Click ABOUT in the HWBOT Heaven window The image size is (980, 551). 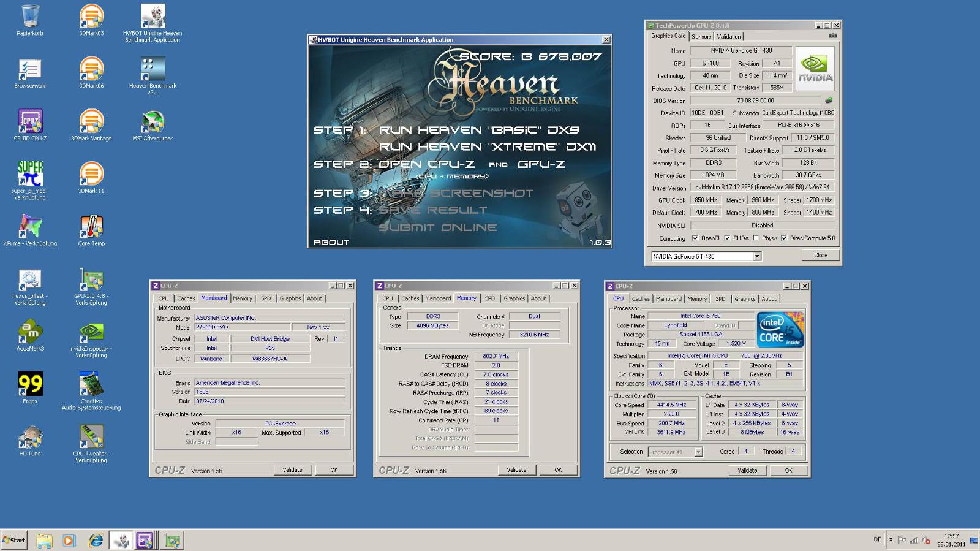[331, 242]
